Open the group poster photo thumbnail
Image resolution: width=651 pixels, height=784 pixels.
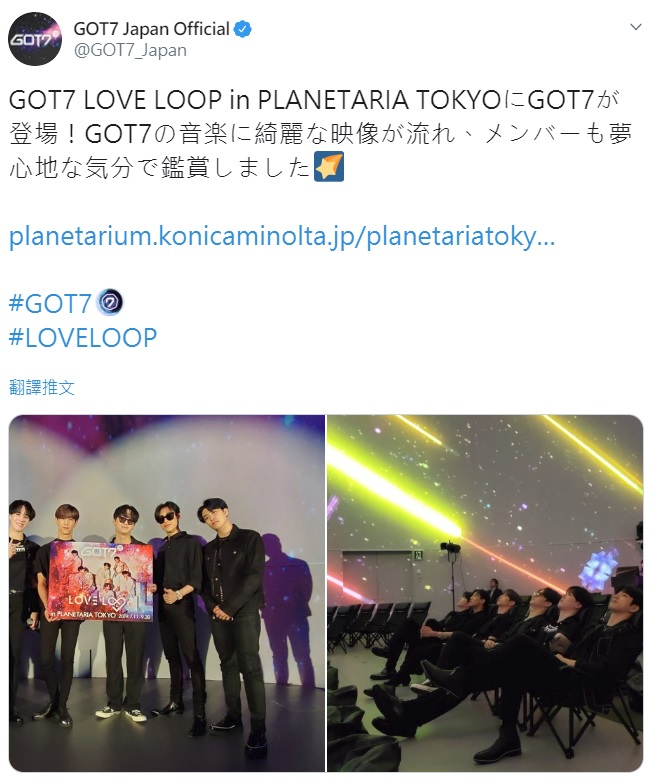tap(167, 593)
